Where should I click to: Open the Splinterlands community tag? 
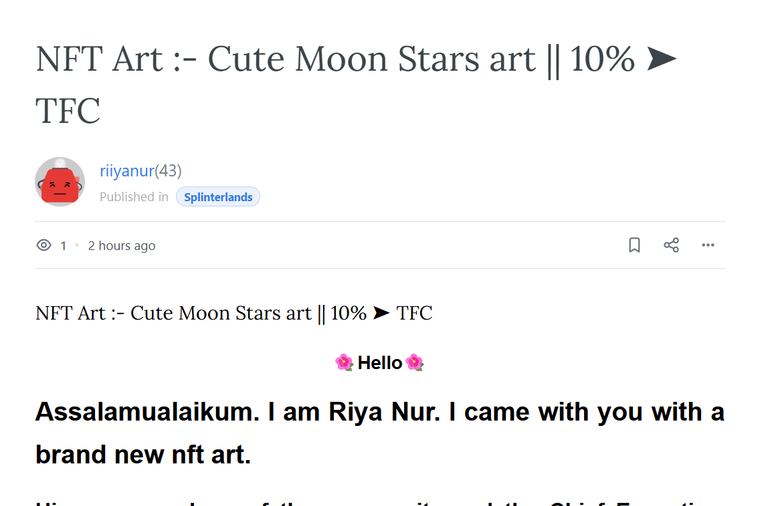pyautogui.click(x=218, y=197)
